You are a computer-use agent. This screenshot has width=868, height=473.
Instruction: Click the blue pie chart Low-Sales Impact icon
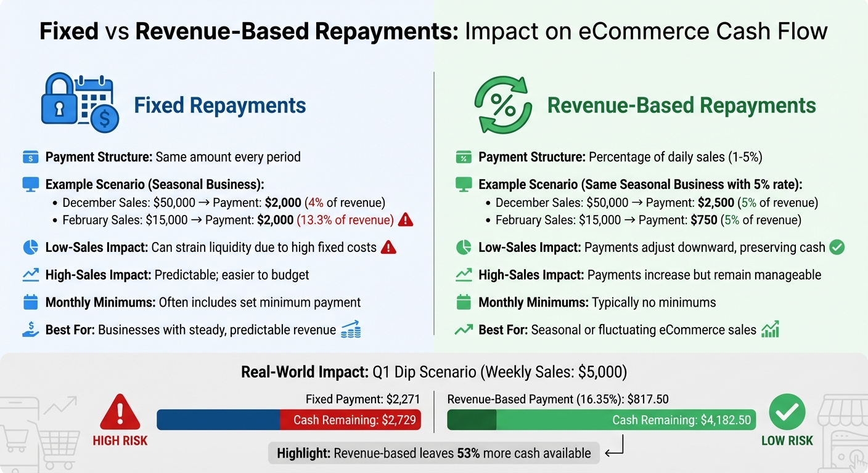(30, 248)
